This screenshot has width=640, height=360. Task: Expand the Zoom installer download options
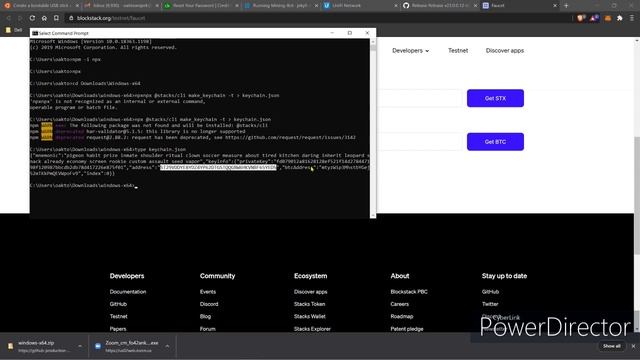coord(167,346)
